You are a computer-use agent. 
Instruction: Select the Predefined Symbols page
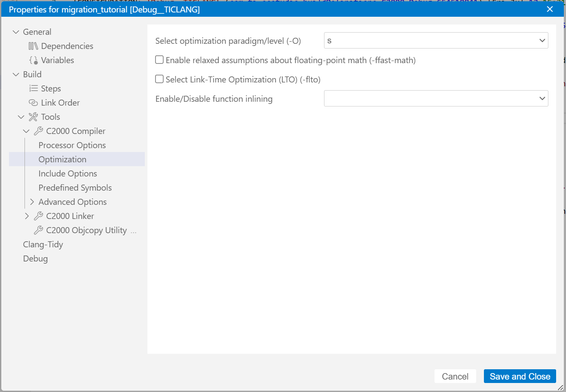[75, 187]
